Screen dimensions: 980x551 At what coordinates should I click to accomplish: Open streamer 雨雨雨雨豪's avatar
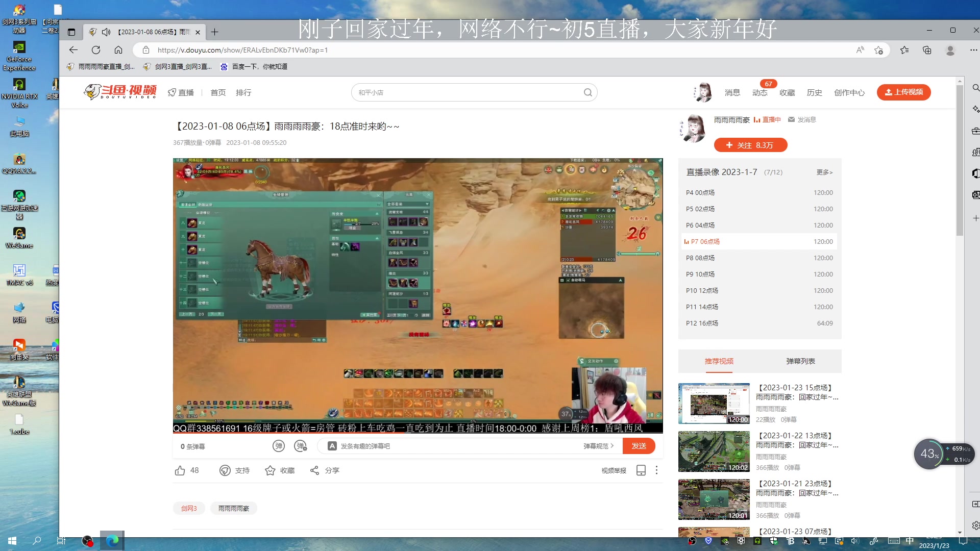(x=693, y=128)
